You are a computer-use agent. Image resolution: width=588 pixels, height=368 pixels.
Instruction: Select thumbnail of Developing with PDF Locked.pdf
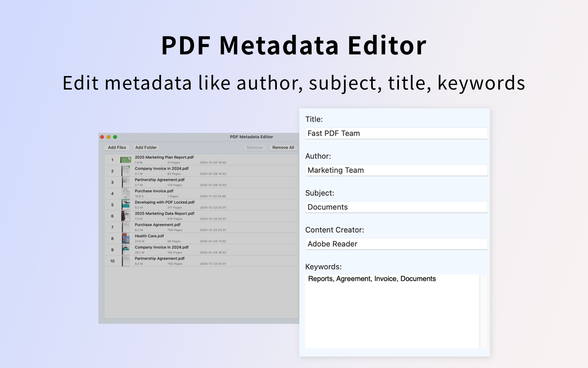coord(126,205)
